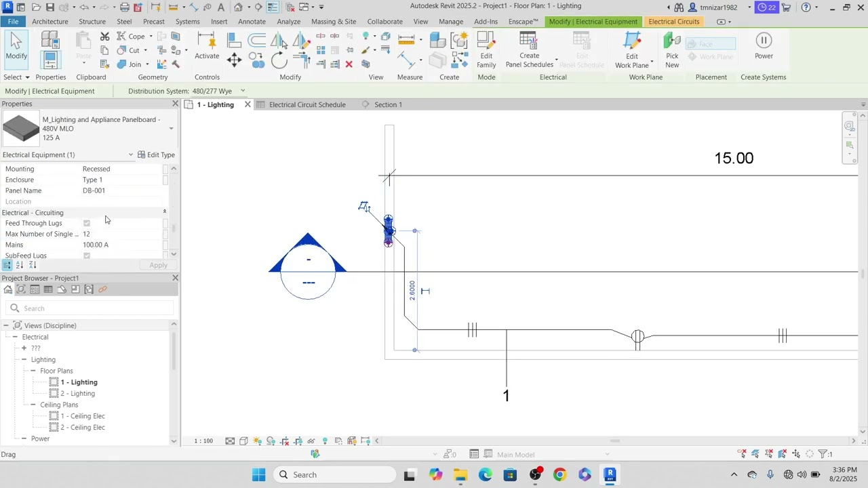
Task: Toggle Crop View icon in view control bar
Action: click(284, 441)
